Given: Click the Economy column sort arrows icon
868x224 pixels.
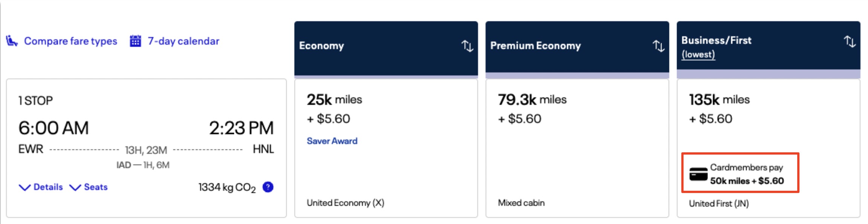Looking at the screenshot, I should point(467,46).
